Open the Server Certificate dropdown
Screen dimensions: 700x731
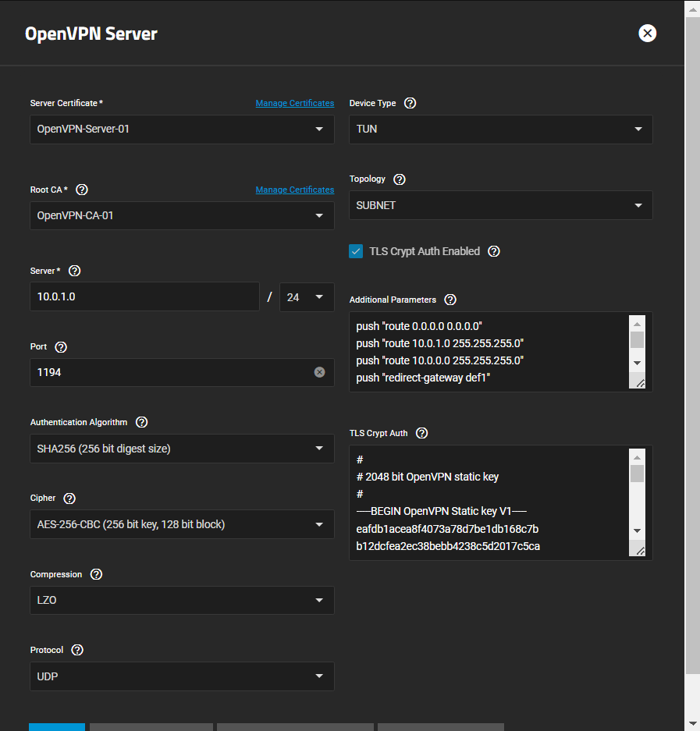pos(182,130)
